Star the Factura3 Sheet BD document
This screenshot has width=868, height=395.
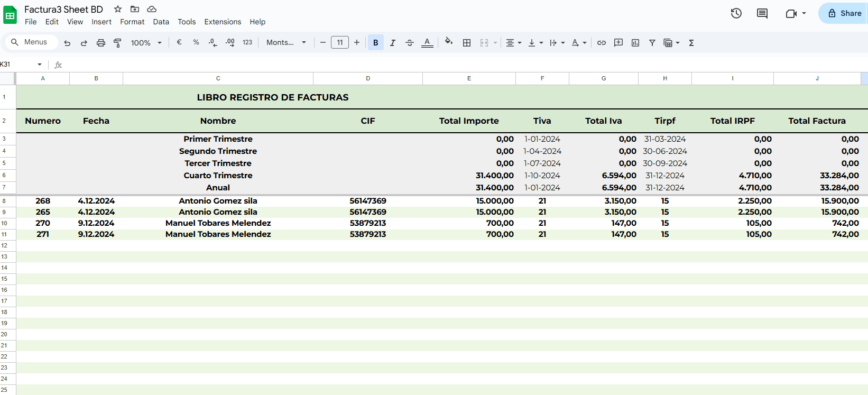[x=118, y=9]
